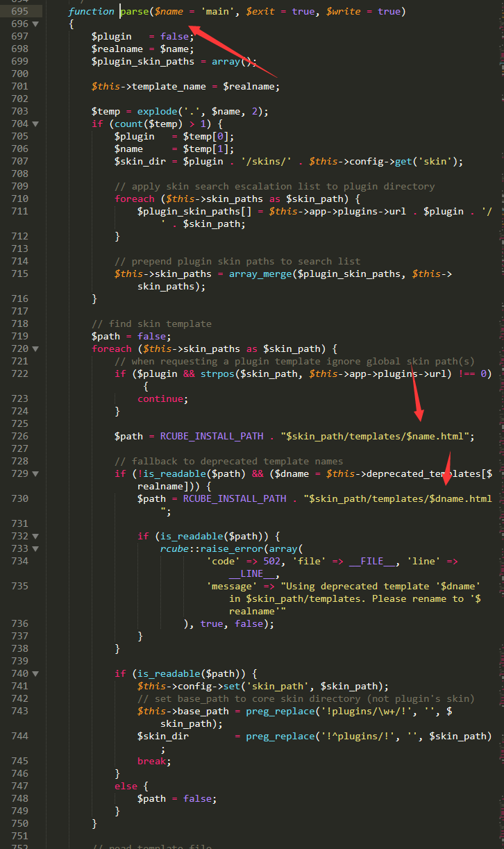Screen dimensions: 504x849
Task: Click the 'explode' call on line 703
Action: [x=158, y=111]
